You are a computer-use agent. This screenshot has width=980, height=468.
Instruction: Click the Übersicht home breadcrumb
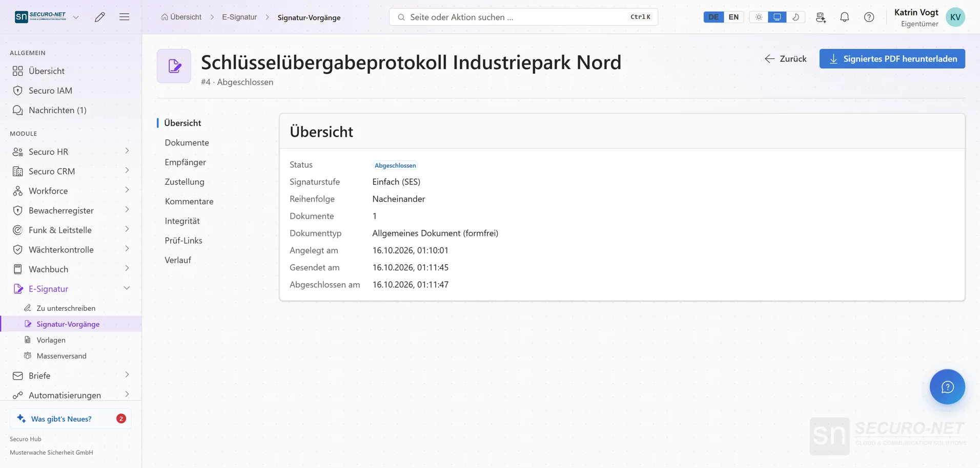[x=181, y=17]
